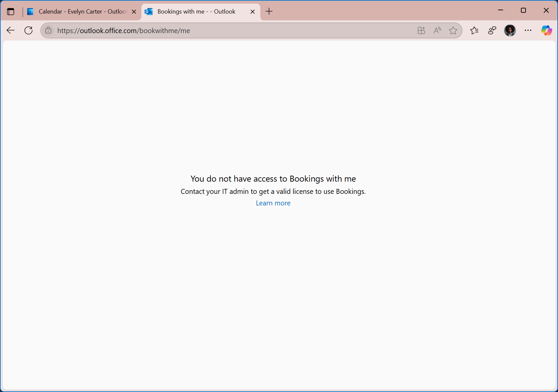558x392 pixels.
Task: Open the browser profile avatar
Action: coord(510,30)
